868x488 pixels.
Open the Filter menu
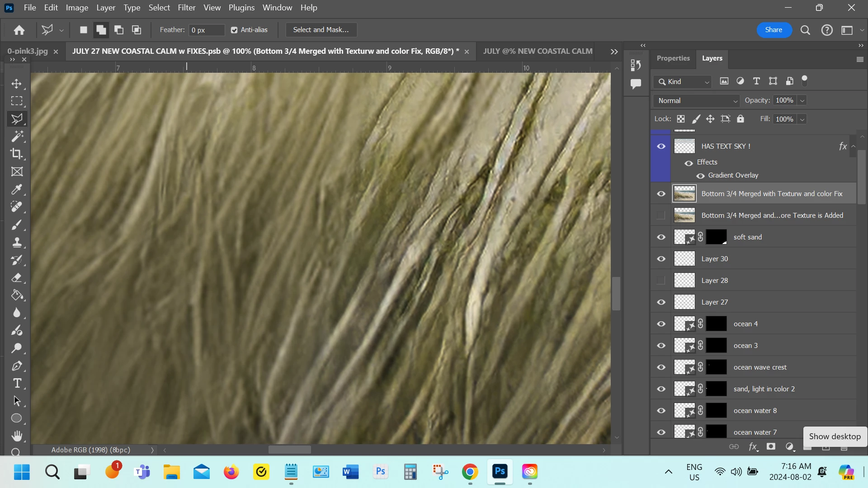pyautogui.click(x=186, y=8)
